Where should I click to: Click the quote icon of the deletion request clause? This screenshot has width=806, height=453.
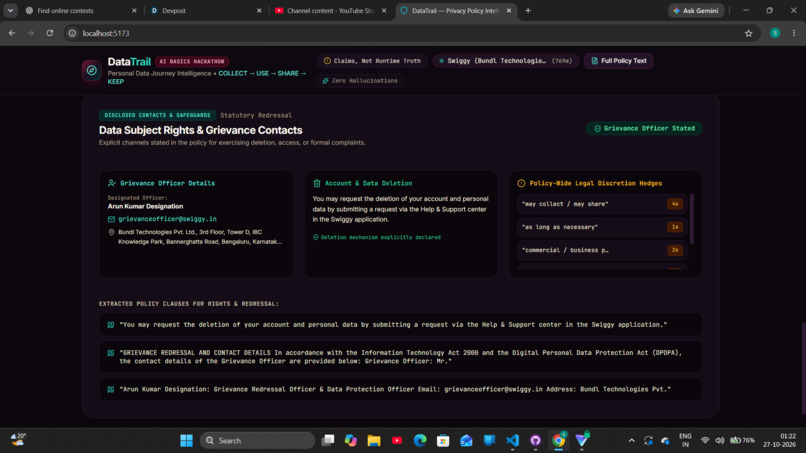tap(111, 325)
